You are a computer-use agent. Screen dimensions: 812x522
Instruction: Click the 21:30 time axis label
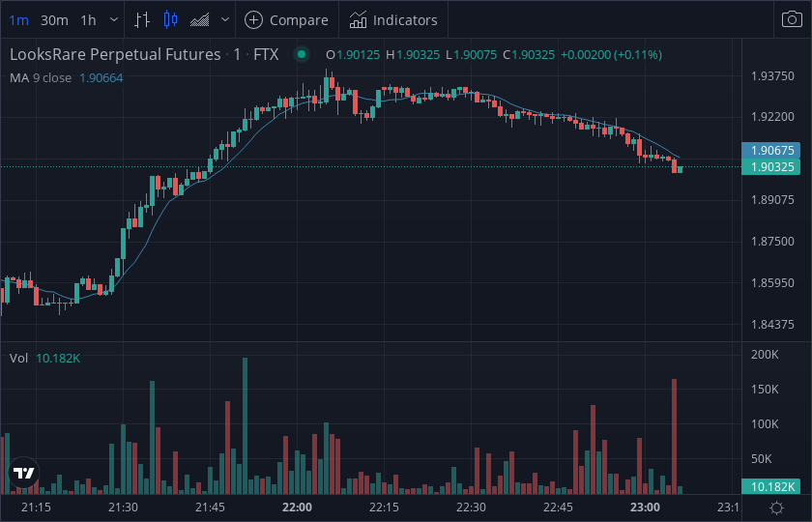click(x=124, y=507)
